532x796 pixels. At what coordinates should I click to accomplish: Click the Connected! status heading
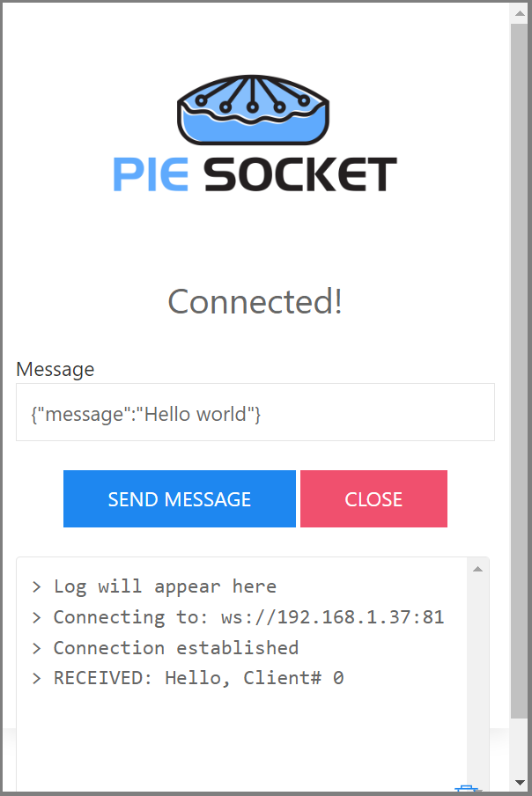coord(255,301)
